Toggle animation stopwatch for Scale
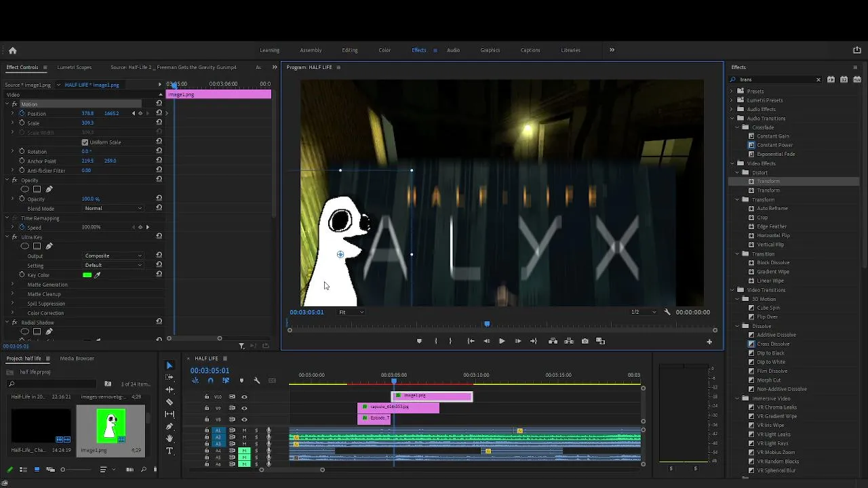The width and height of the screenshot is (868, 488). coord(22,123)
